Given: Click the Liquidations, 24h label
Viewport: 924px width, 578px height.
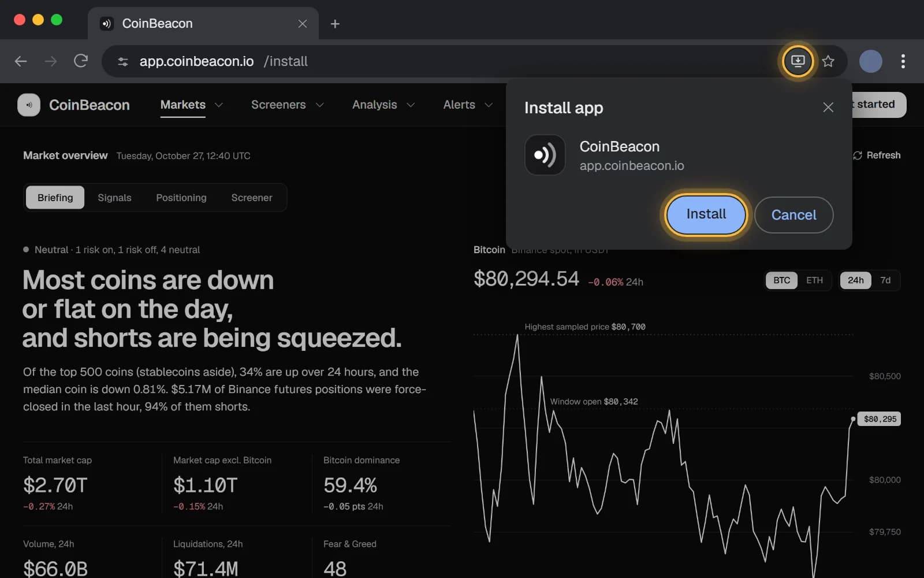Looking at the screenshot, I should point(208,544).
